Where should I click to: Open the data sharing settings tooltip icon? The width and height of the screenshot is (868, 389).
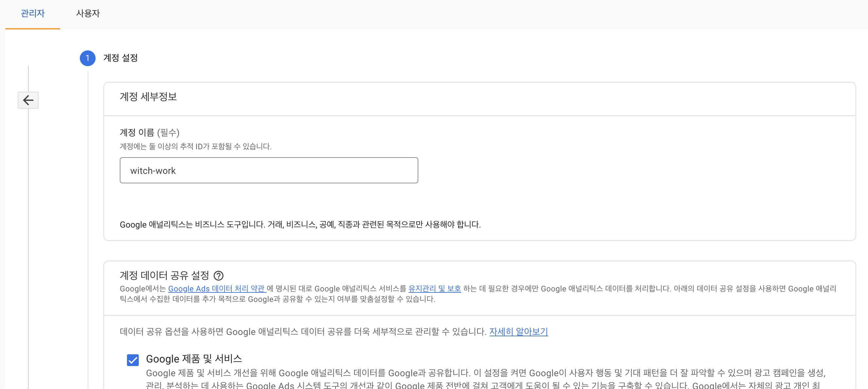[219, 276]
